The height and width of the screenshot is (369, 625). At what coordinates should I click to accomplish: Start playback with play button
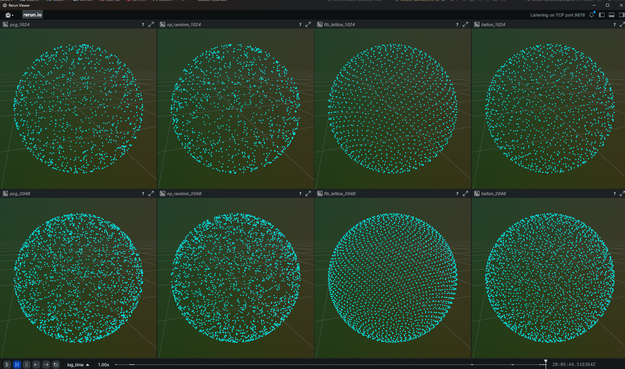tap(7, 365)
